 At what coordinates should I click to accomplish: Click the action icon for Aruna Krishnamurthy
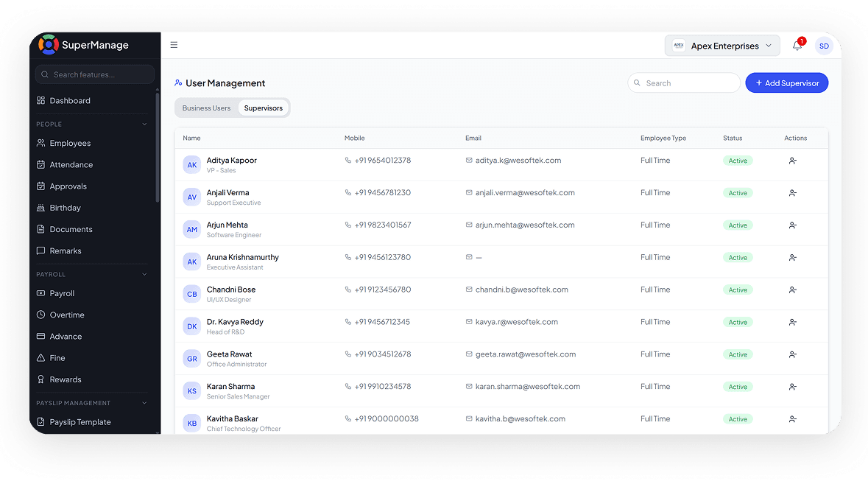793,258
